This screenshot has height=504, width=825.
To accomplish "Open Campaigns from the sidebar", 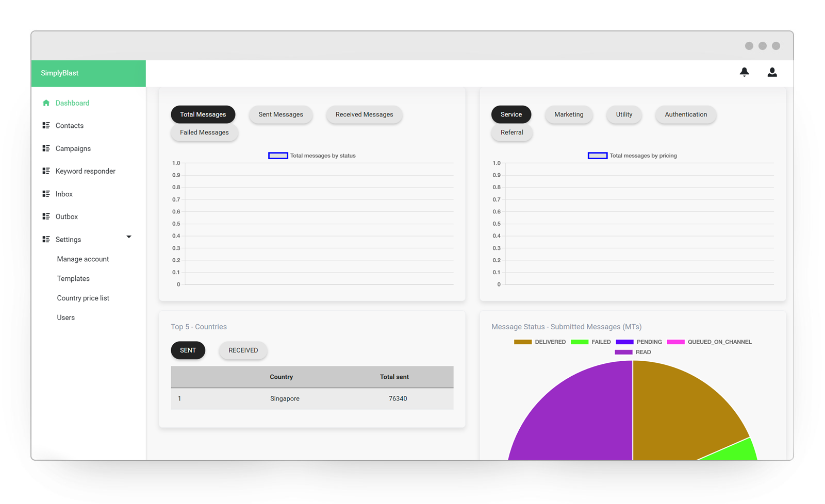I will click(73, 148).
